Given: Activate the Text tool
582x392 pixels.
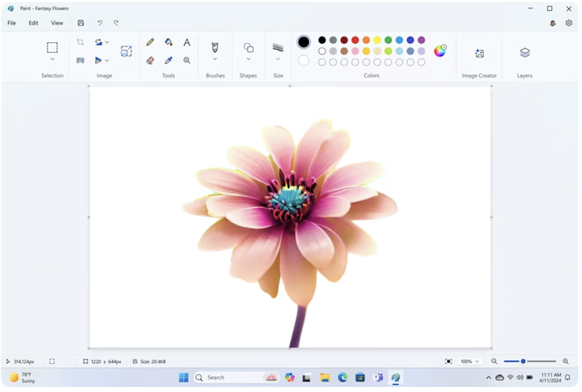Looking at the screenshot, I should [x=186, y=43].
